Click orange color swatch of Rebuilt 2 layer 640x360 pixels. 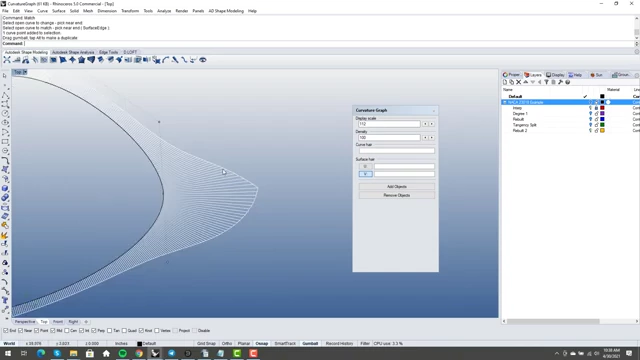tap(602, 131)
